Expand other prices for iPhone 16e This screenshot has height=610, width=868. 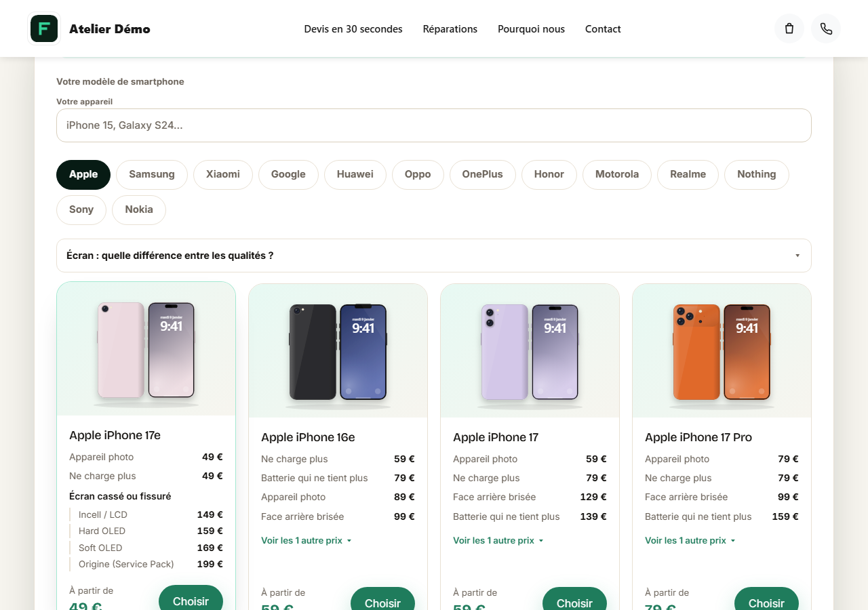[x=307, y=540]
